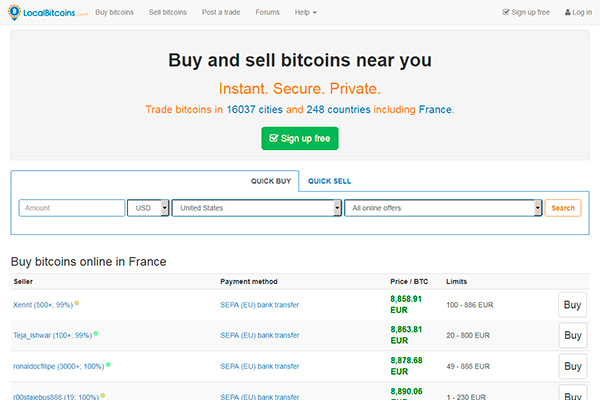This screenshot has height=400, width=600.
Task: Click price 8,863.81 EUR
Action: tap(406, 335)
